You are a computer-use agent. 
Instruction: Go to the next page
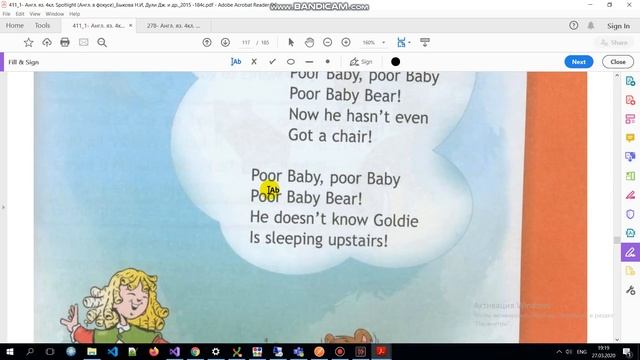225,42
